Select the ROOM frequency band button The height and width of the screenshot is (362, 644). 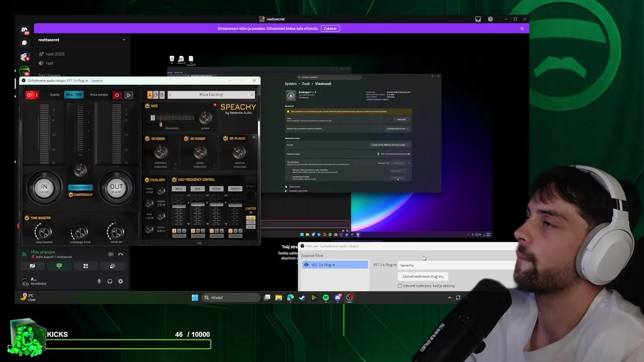point(216,189)
